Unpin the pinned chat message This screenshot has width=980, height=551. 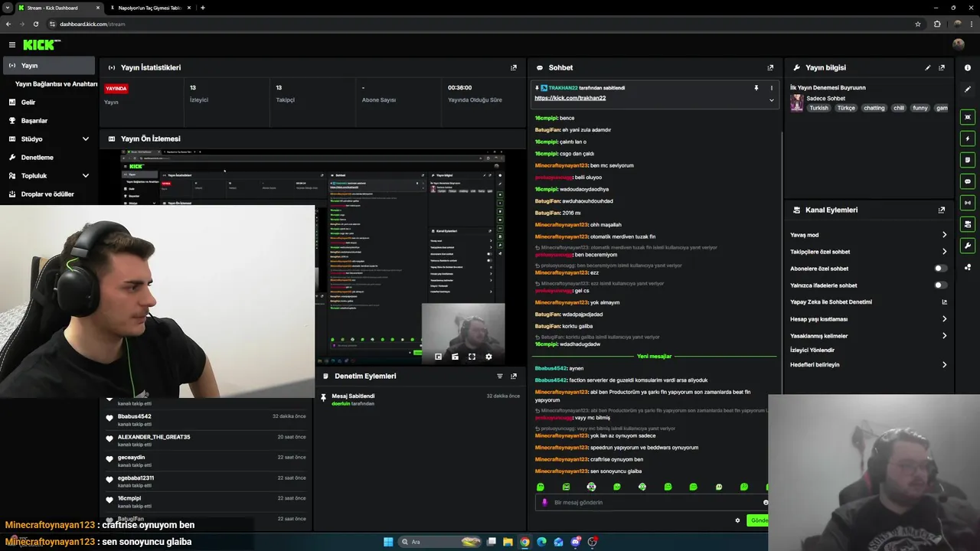756,88
